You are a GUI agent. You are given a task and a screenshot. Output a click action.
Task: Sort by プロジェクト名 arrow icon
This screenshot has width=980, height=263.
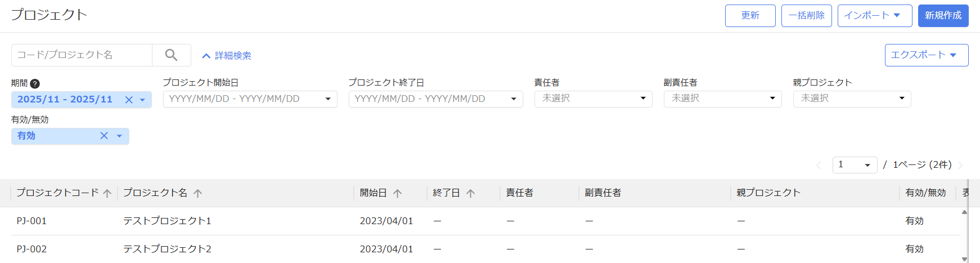pos(197,193)
